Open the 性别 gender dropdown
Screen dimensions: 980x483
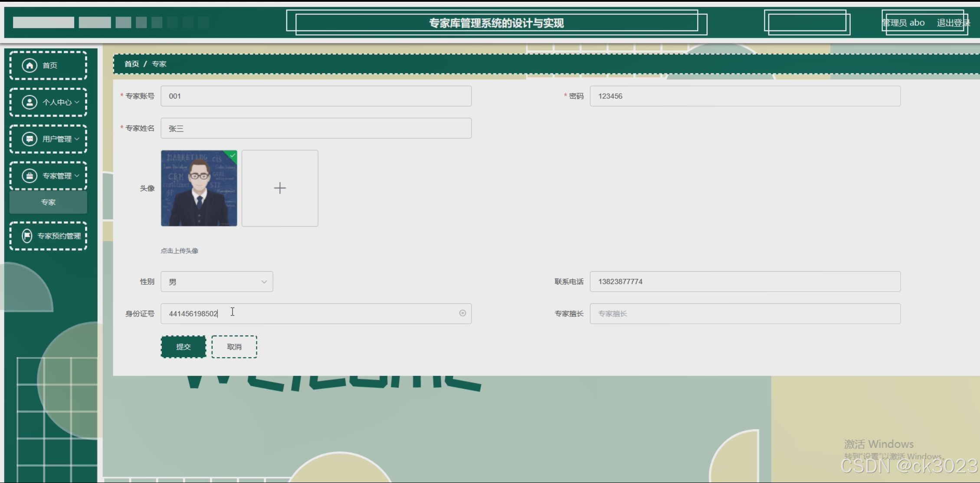216,282
